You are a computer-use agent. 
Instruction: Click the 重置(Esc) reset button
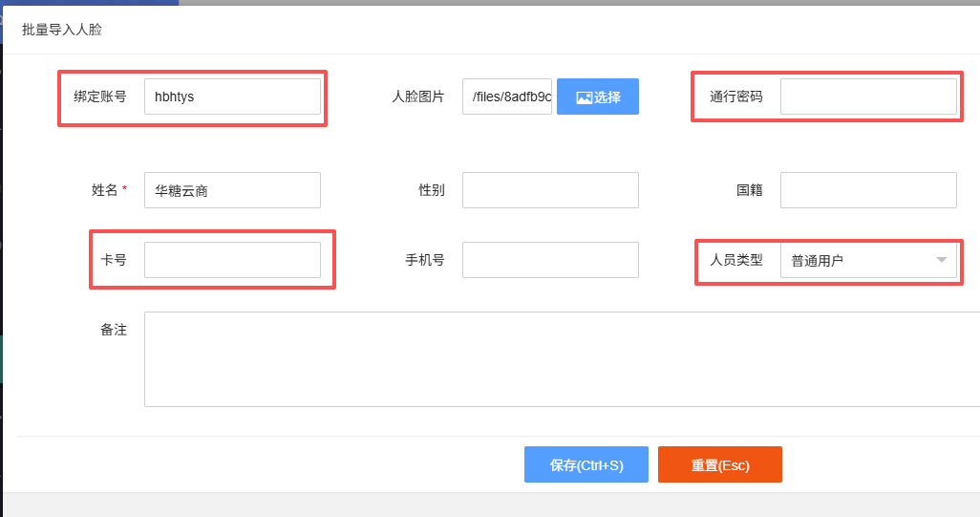pyautogui.click(x=720, y=464)
